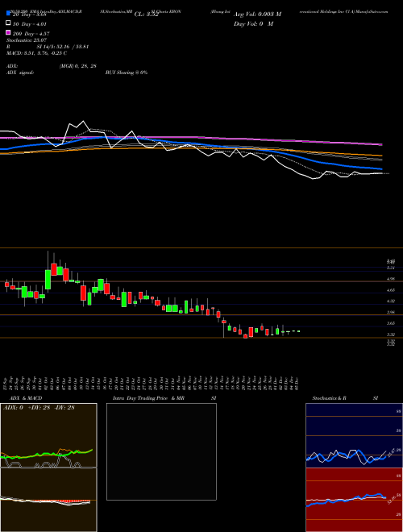This screenshot has height=532, width=403.
Task: Click the 'SI 14/3: 32.16 / 33.81' RSI reading
Action: [x=63, y=47]
